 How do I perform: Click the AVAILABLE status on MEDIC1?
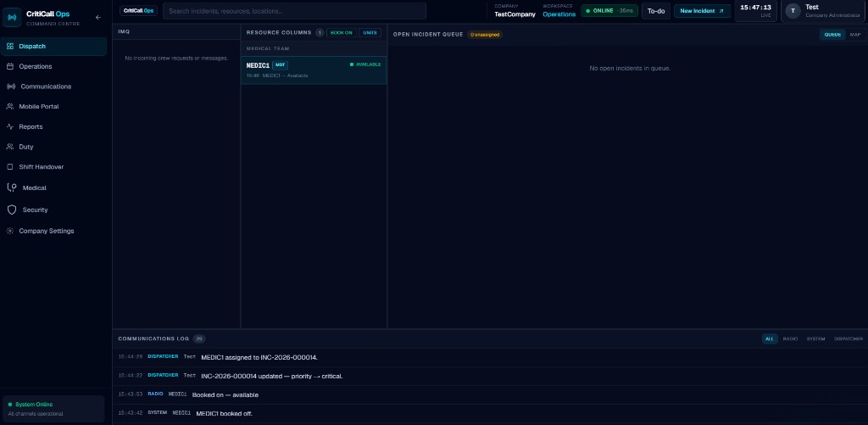[365, 64]
